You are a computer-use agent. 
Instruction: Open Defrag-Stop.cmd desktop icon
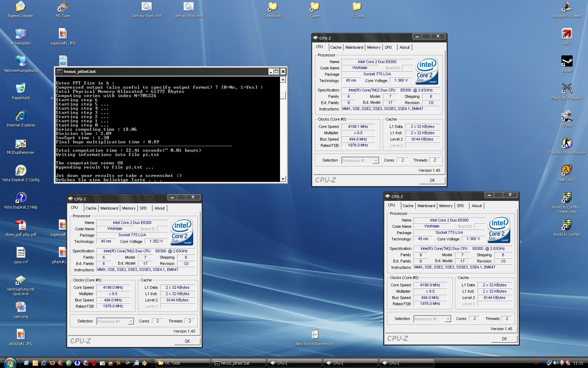(x=189, y=9)
